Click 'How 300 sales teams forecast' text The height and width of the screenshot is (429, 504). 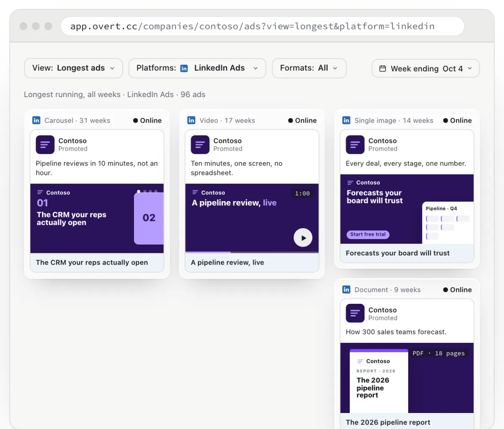396,332
